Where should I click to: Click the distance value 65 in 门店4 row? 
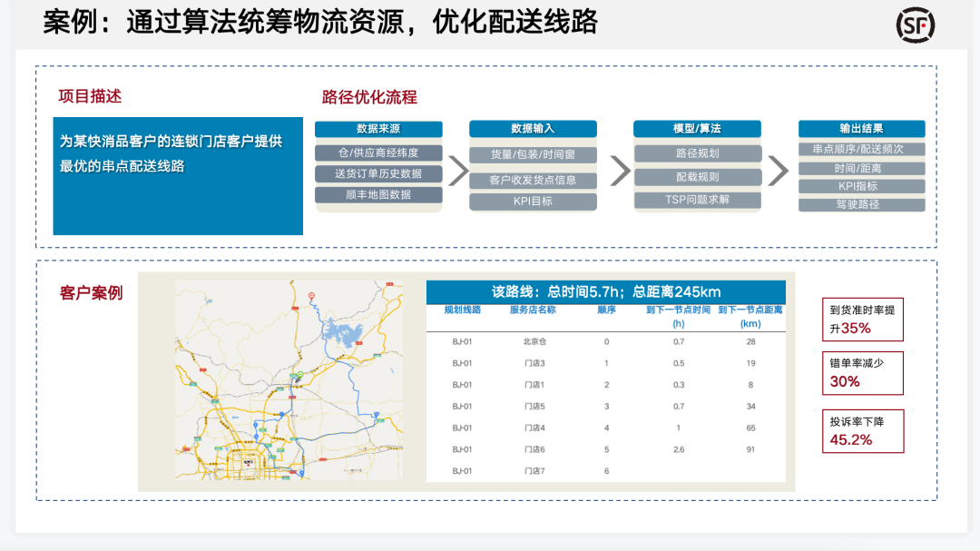pyautogui.click(x=750, y=428)
